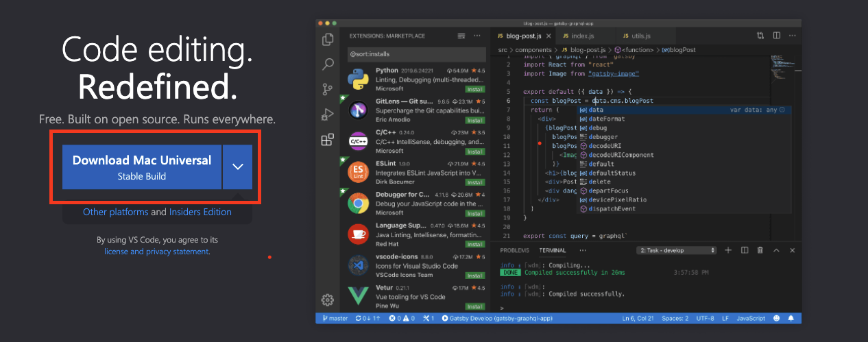Maximize panel with the chevron-up icon
This screenshot has width=868, height=342.
tap(775, 250)
